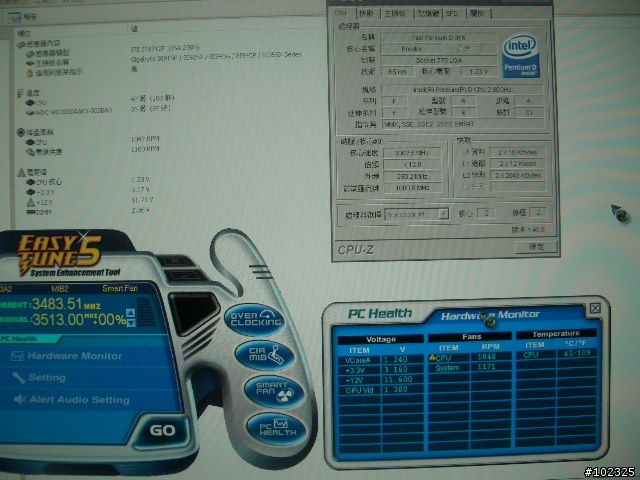Screen dimensions: 640x480
Task: Click the instructions field MMX, SSE, SSE2
Action: [462, 124]
